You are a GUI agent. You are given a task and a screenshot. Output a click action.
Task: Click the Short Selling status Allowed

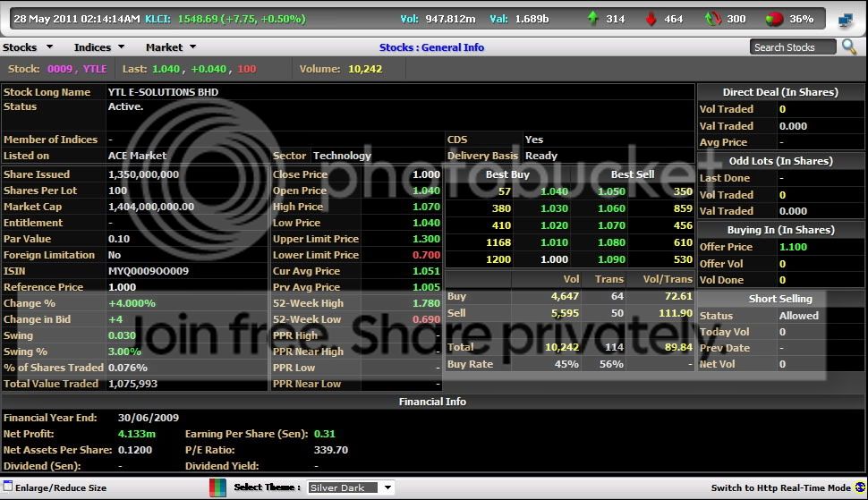(799, 316)
